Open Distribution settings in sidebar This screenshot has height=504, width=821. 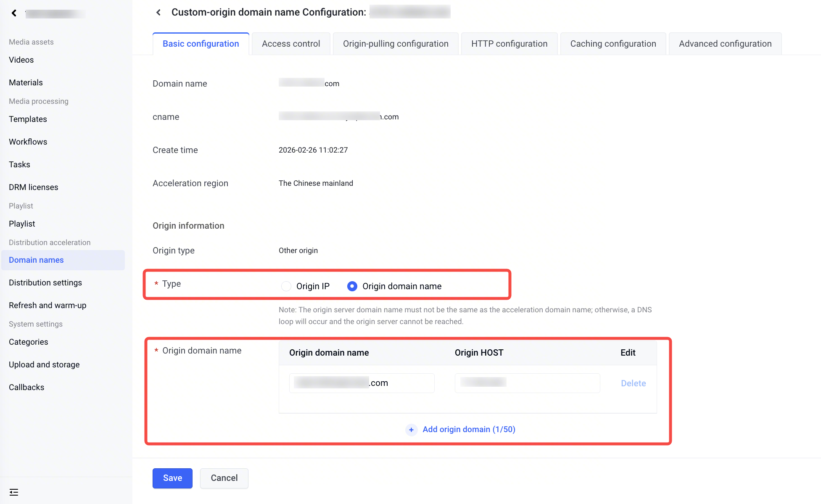tap(45, 282)
